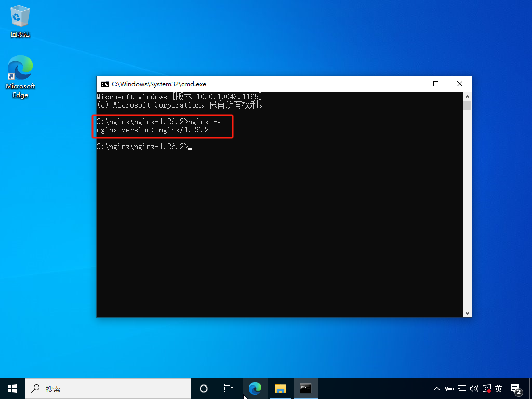The height and width of the screenshot is (399, 532).
Task: Select the Microsoft Edge desktop shortcut
Action: click(20, 77)
